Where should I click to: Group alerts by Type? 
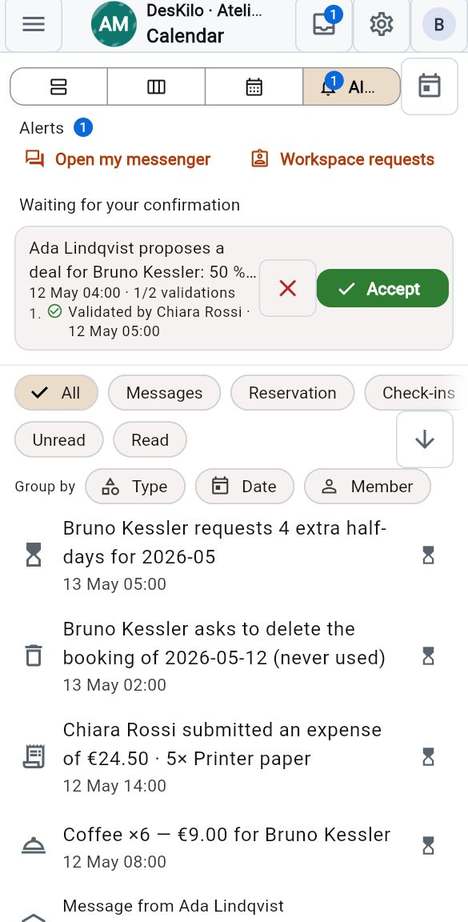click(x=135, y=486)
